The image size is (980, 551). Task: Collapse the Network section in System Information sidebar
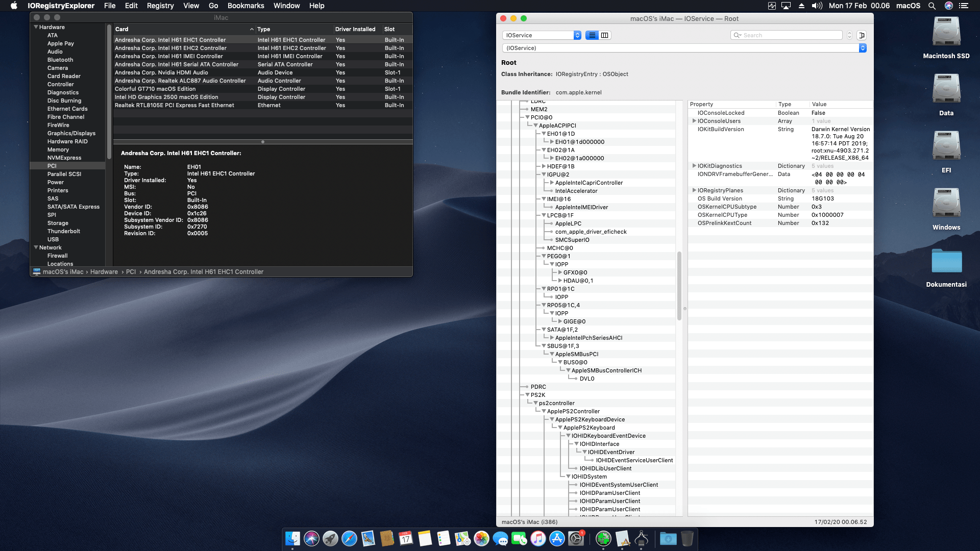tap(36, 247)
